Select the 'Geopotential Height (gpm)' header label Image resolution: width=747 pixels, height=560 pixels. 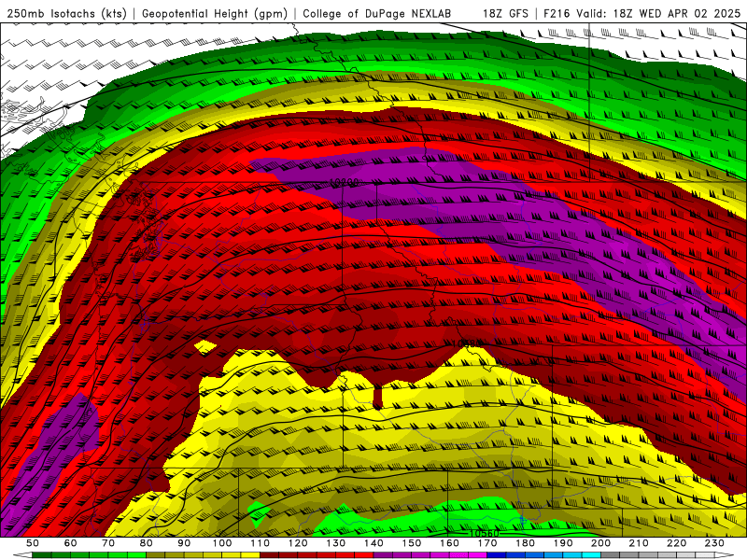215,13
